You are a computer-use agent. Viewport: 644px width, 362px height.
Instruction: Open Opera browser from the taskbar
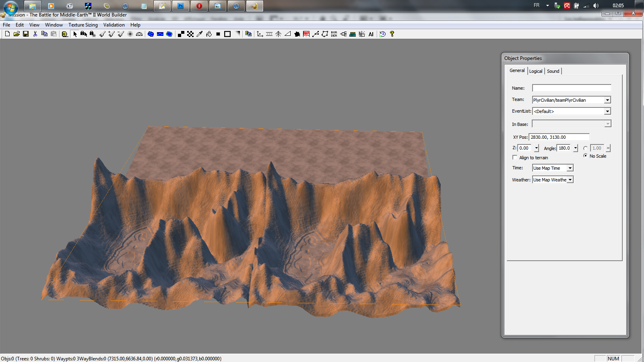click(199, 6)
